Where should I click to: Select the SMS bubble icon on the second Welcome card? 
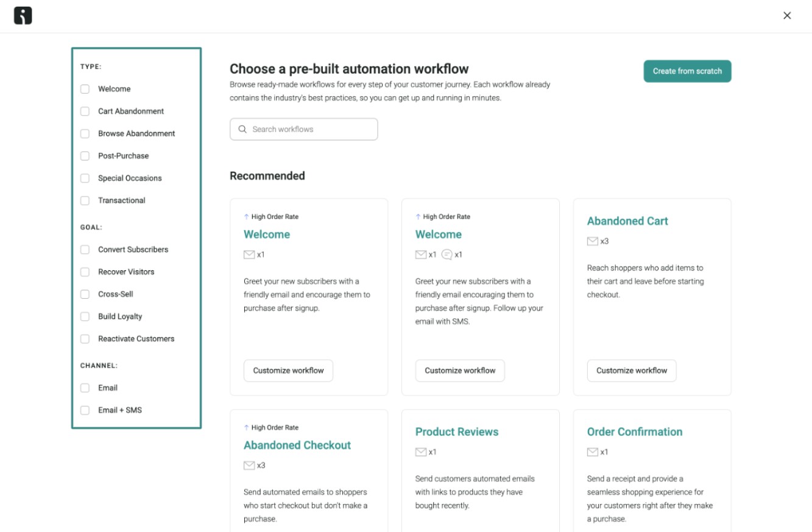(447, 254)
